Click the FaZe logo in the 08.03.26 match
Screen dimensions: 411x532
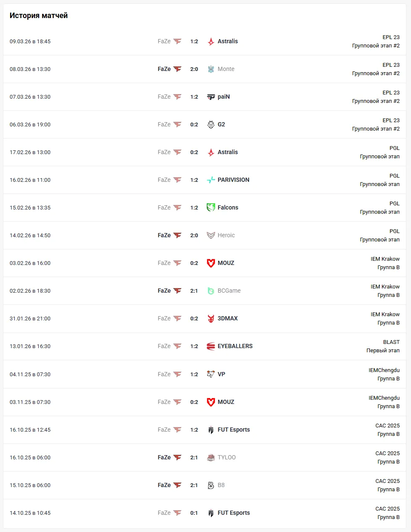click(x=177, y=69)
